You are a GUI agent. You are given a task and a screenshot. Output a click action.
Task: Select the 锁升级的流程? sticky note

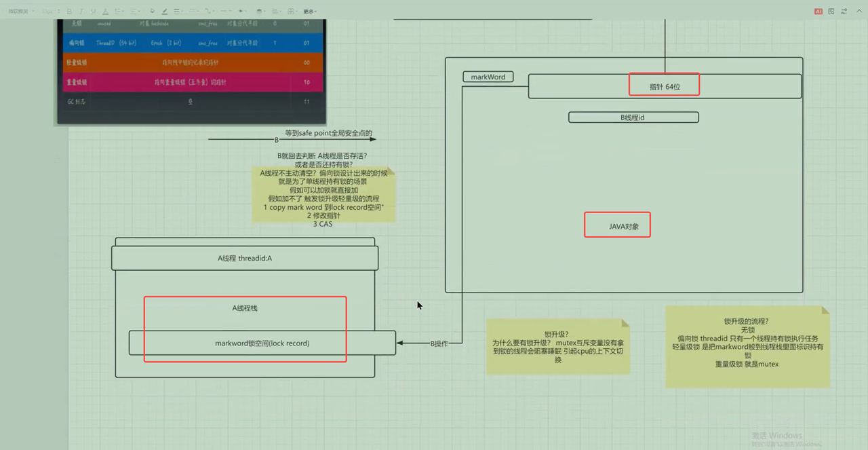(x=747, y=347)
